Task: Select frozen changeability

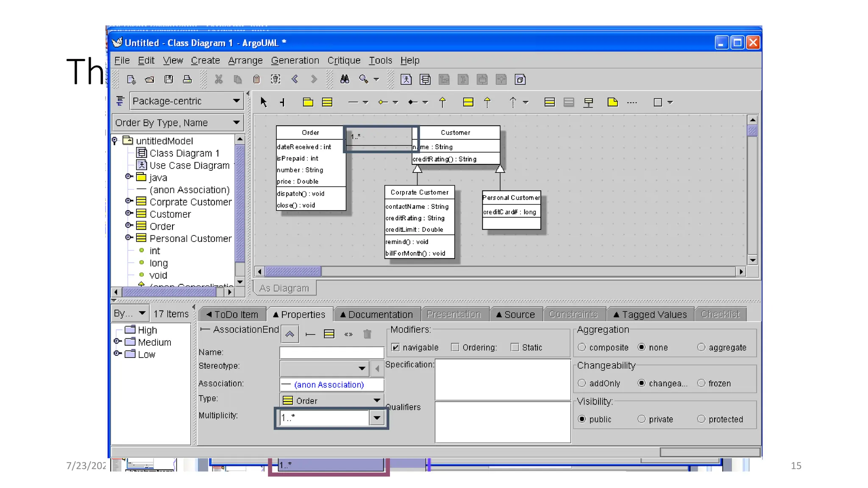Action: tap(701, 383)
